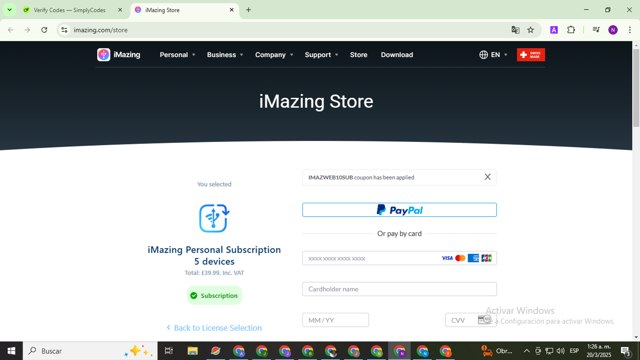Click the iMazing logo in the site header
This screenshot has height=360, width=640.
(118, 55)
